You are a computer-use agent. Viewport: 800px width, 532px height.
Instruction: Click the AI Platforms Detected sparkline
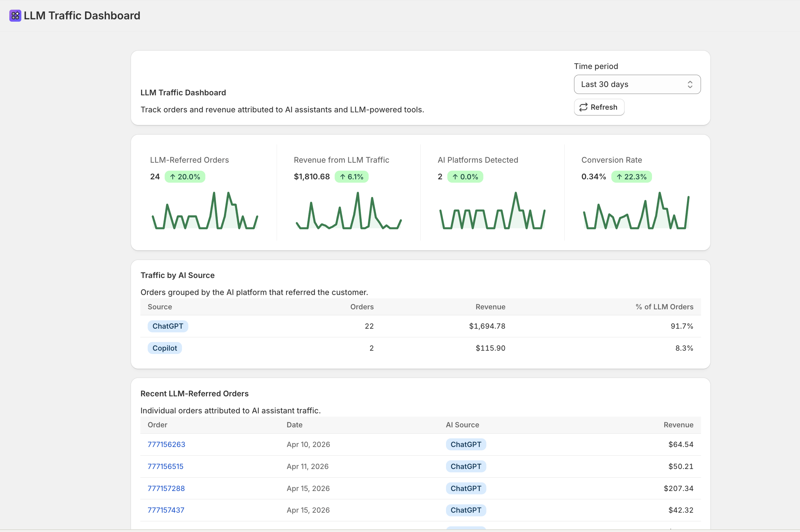tap(492, 211)
